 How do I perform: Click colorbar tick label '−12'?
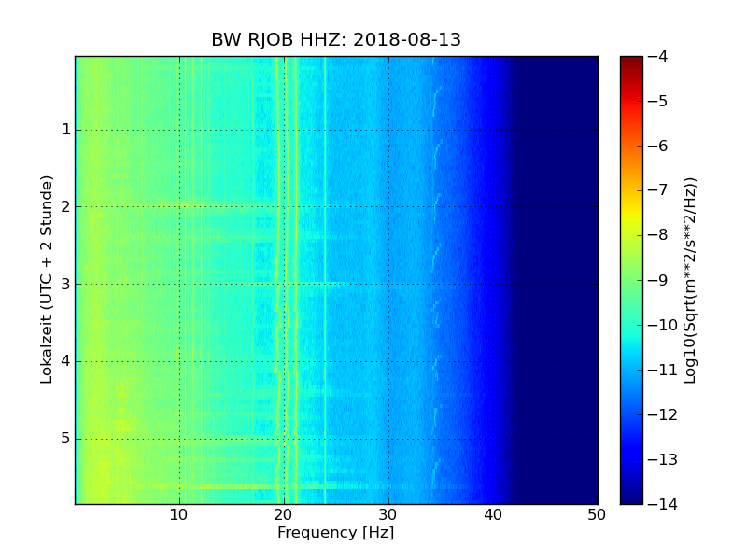663,414
